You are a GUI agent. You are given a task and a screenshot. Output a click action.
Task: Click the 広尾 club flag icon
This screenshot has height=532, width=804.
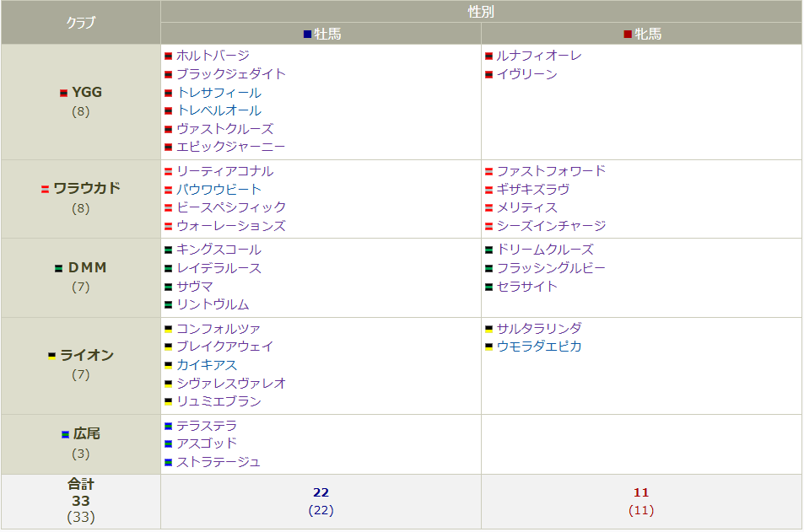pyautogui.click(x=65, y=434)
